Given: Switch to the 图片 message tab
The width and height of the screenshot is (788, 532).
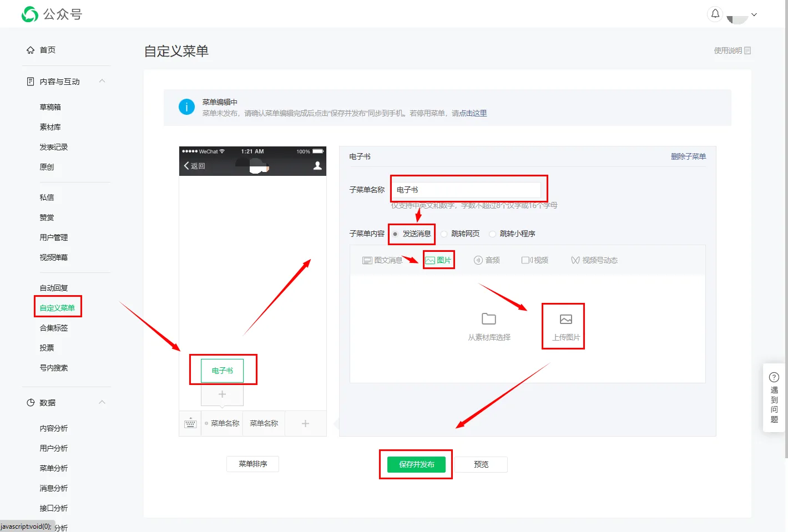Looking at the screenshot, I should click(x=438, y=260).
